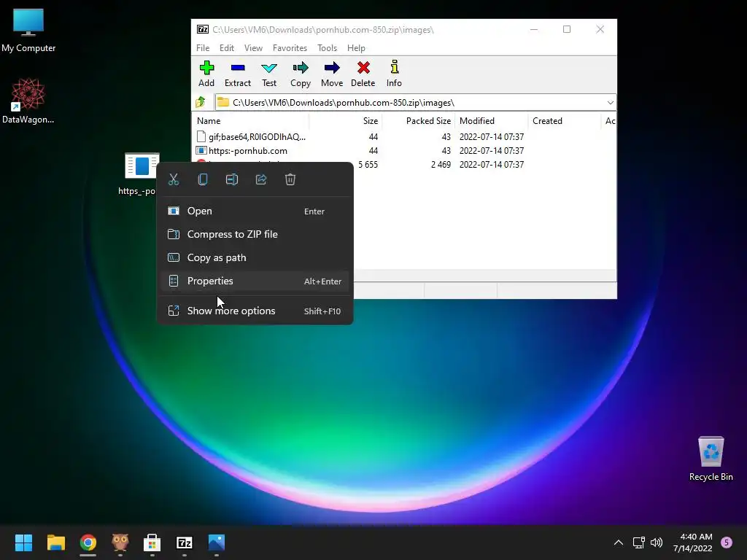Sort by the Created column header
This screenshot has height=560, width=747.
pyautogui.click(x=564, y=121)
